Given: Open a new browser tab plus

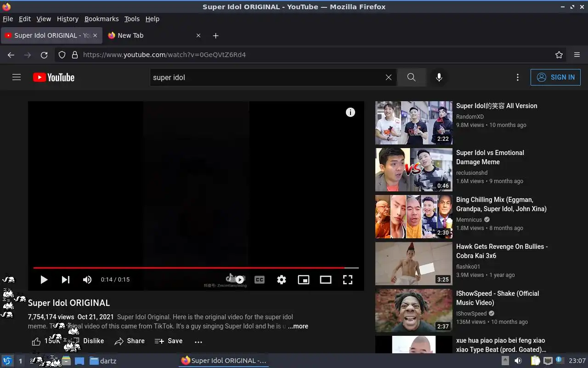Looking at the screenshot, I should tap(215, 35).
